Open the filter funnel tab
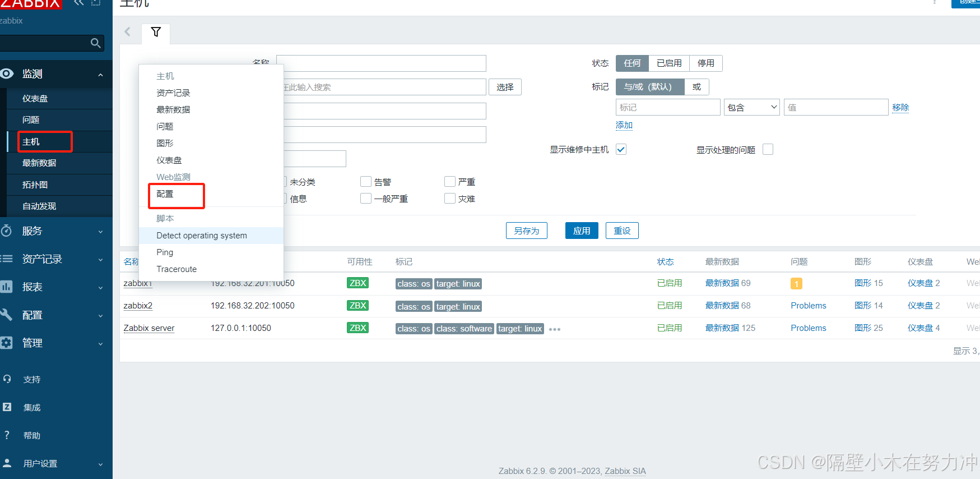The image size is (980, 479). click(156, 32)
